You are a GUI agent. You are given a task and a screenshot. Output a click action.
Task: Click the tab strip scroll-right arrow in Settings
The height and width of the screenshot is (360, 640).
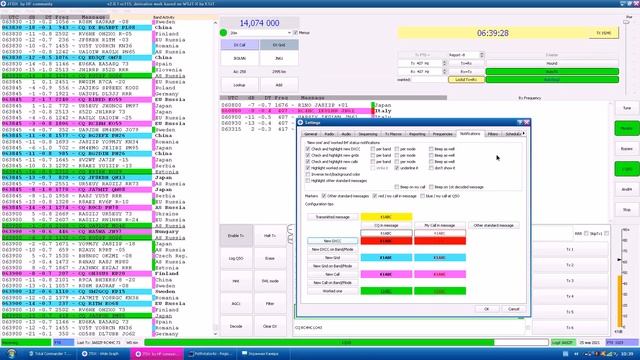pyautogui.click(x=524, y=133)
